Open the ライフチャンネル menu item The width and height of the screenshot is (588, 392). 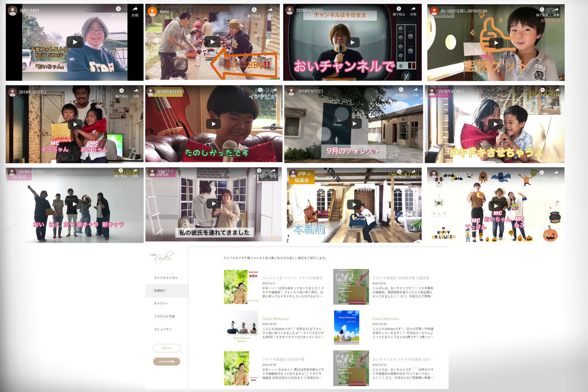coord(166,278)
